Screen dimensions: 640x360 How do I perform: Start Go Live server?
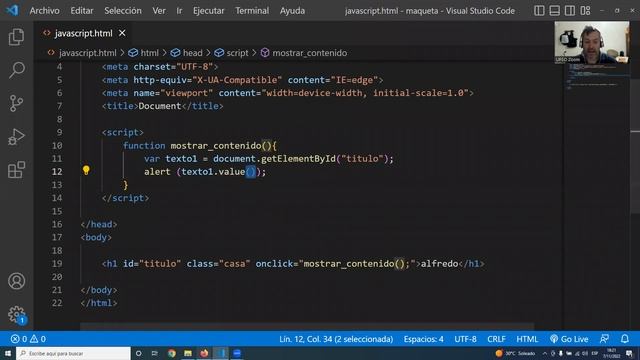pyautogui.click(x=569, y=339)
